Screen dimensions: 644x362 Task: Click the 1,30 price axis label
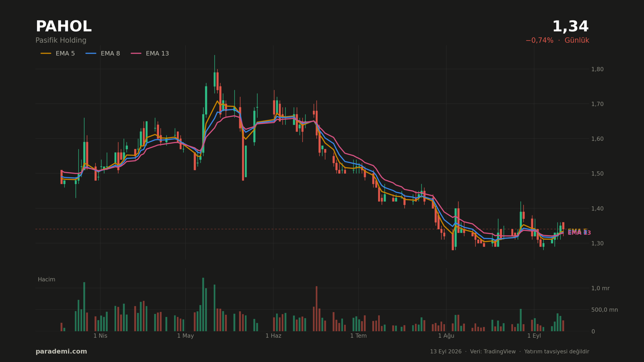(597, 243)
